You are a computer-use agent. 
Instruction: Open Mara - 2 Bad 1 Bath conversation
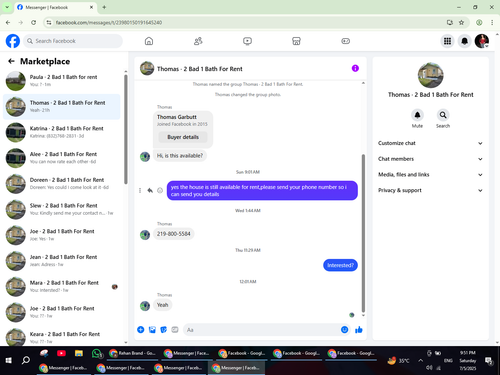click(62, 286)
